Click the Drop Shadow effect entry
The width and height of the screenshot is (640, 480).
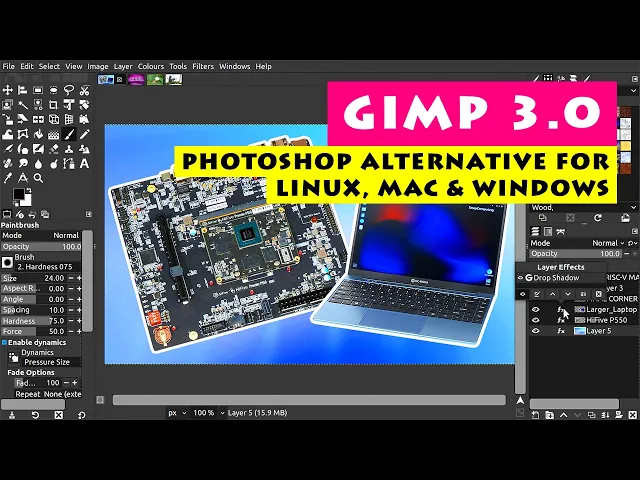click(x=556, y=278)
